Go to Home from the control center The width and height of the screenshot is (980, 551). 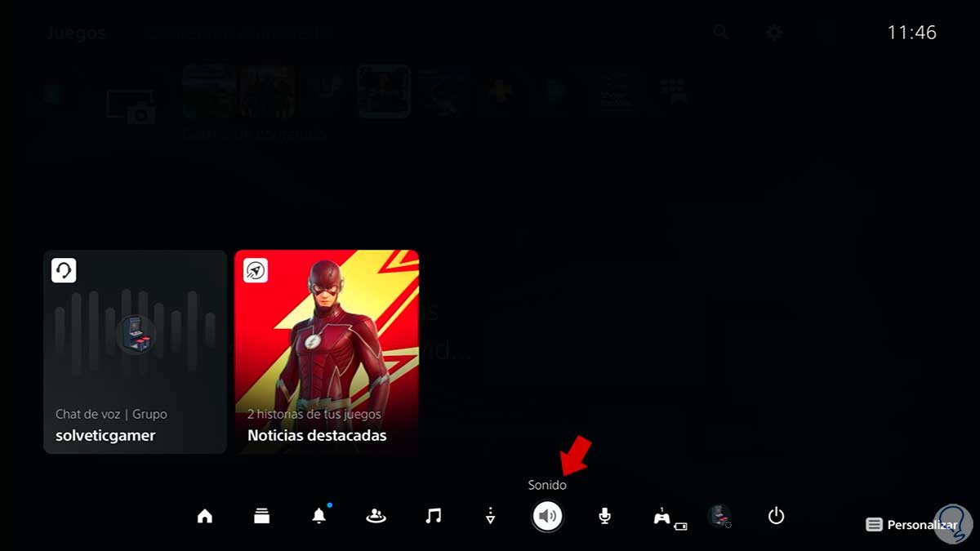click(x=205, y=516)
